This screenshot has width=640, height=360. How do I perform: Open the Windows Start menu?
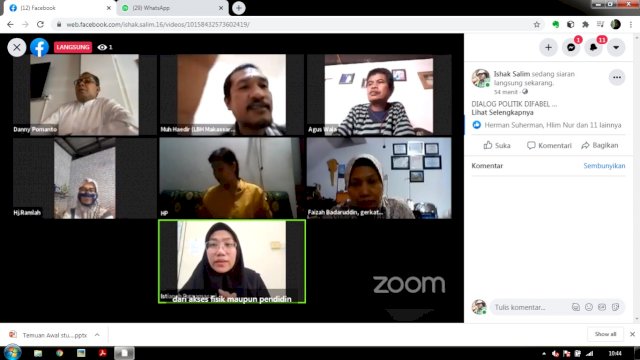pyautogui.click(x=12, y=352)
